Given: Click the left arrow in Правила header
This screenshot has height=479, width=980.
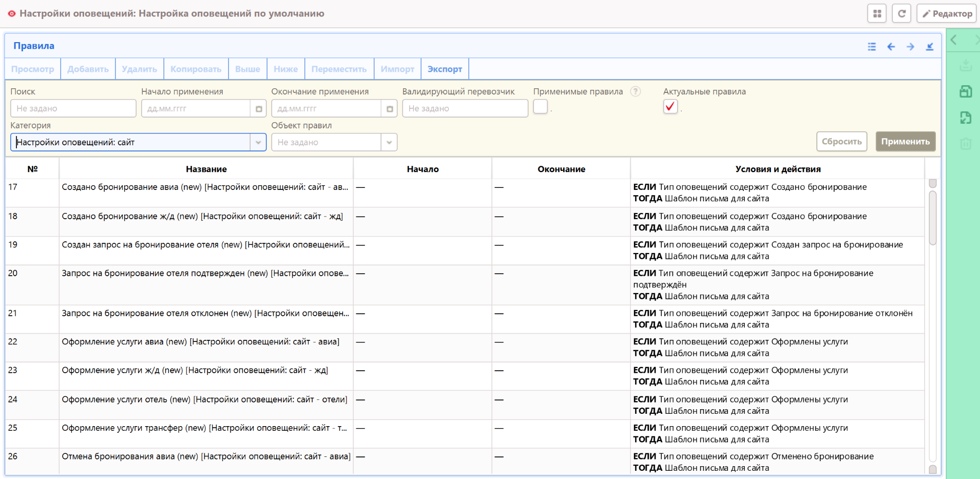Looking at the screenshot, I should (891, 47).
